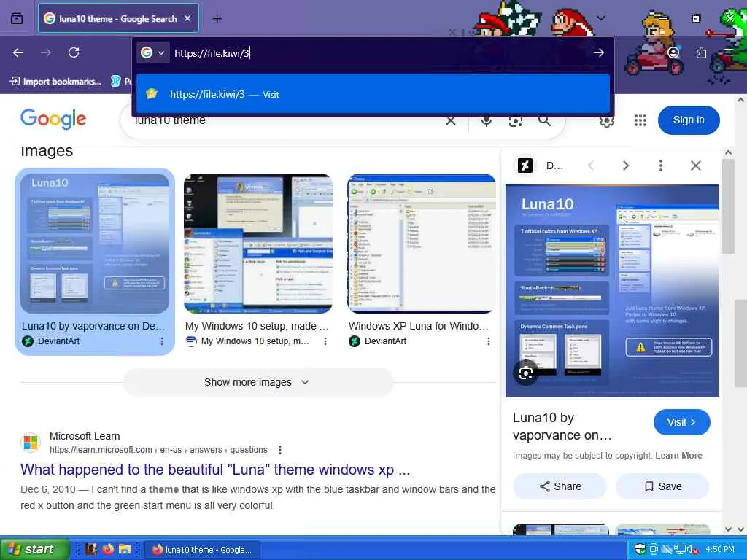This screenshot has height=560, width=747.
Task: Select the https://file.kiwi/3 Visit suggestion
Action: tap(373, 94)
